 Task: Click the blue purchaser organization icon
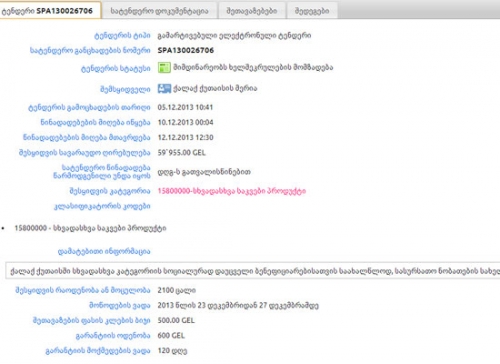[x=164, y=88]
